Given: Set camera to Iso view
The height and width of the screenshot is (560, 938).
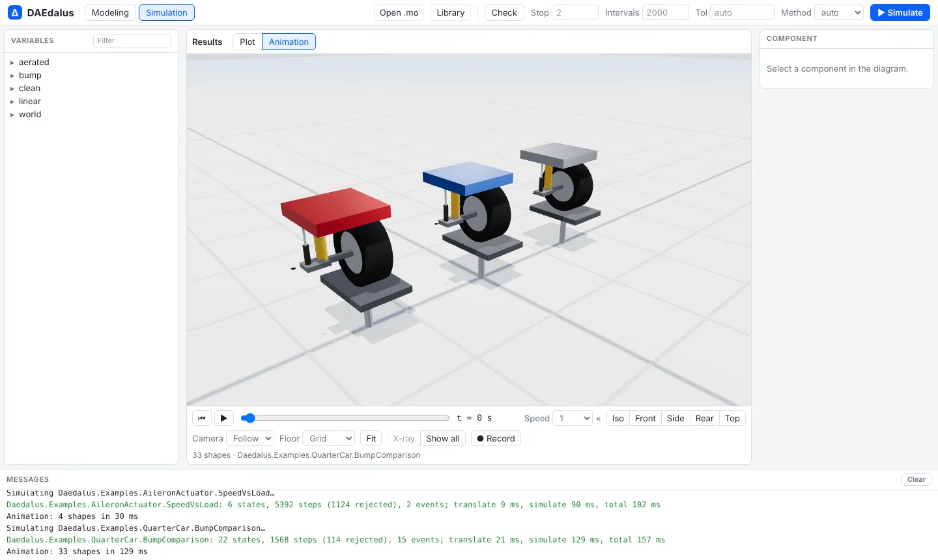Looking at the screenshot, I should 618,418.
